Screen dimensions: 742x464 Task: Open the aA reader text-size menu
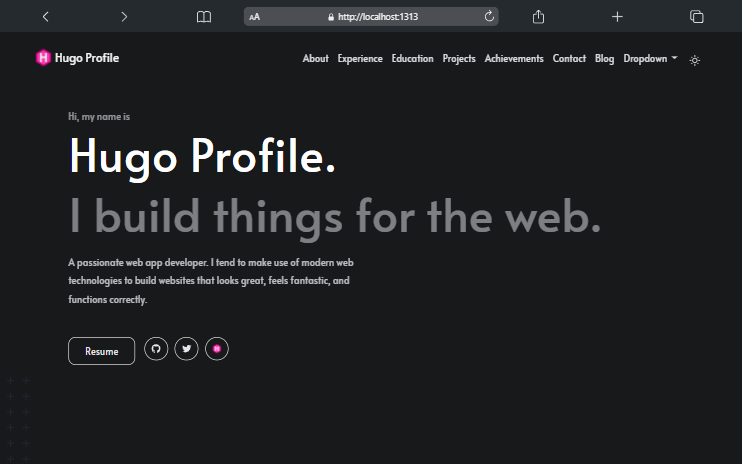click(x=254, y=17)
